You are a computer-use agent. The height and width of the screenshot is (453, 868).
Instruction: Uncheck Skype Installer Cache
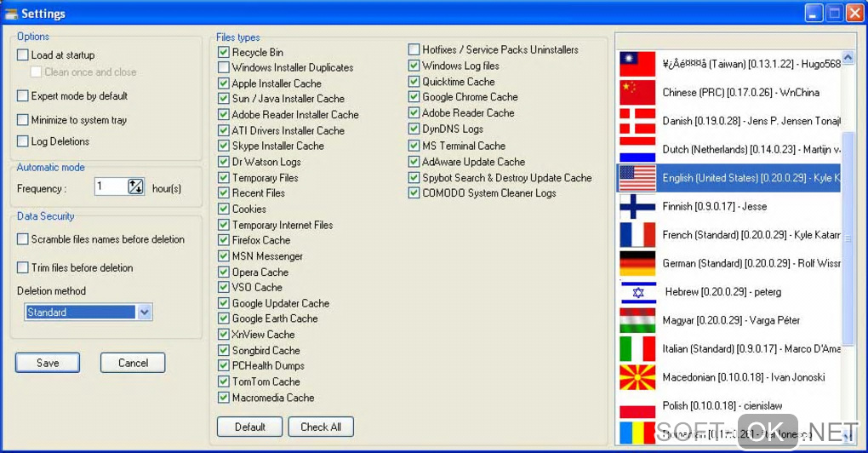tap(224, 146)
